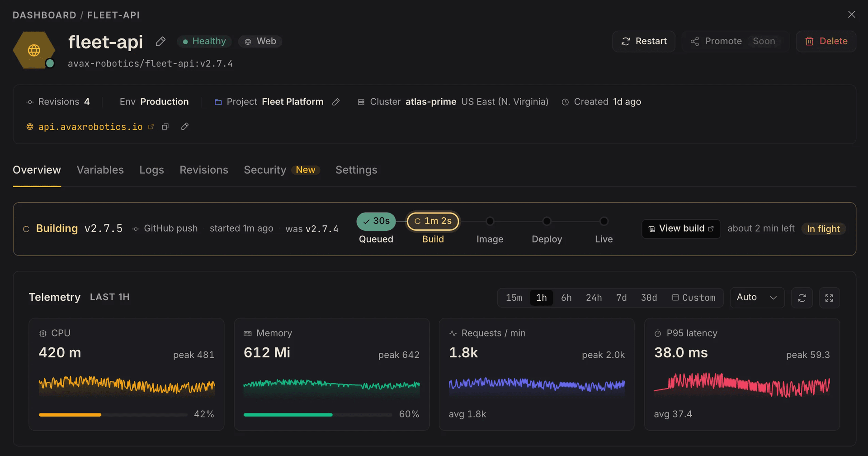Image resolution: width=868 pixels, height=456 pixels.
Task: Edit the Fleet Platform project with pencil icon
Action: point(336,102)
